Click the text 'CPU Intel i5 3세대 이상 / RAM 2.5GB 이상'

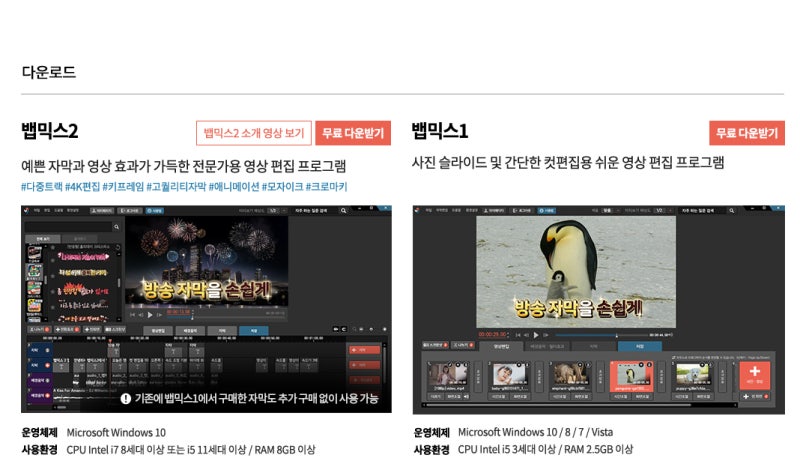coord(545,449)
